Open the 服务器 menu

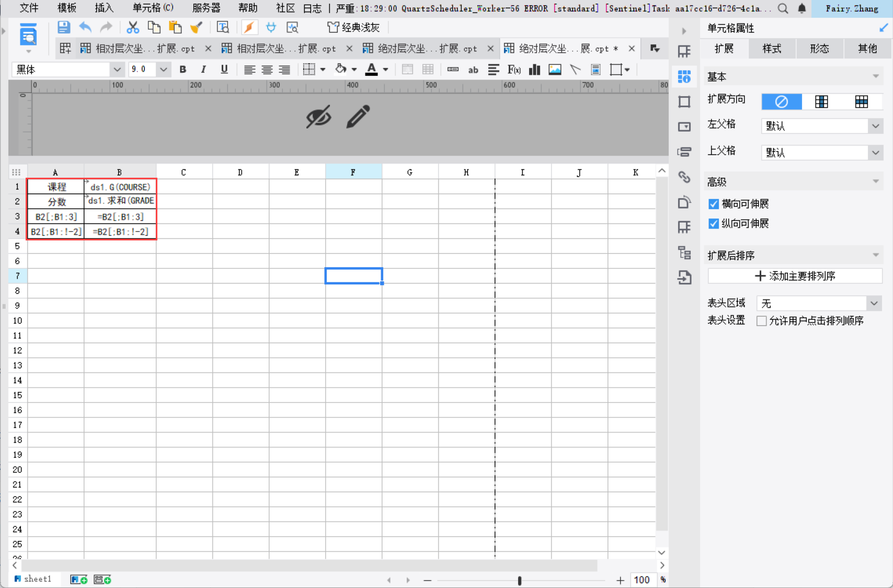click(207, 8)
